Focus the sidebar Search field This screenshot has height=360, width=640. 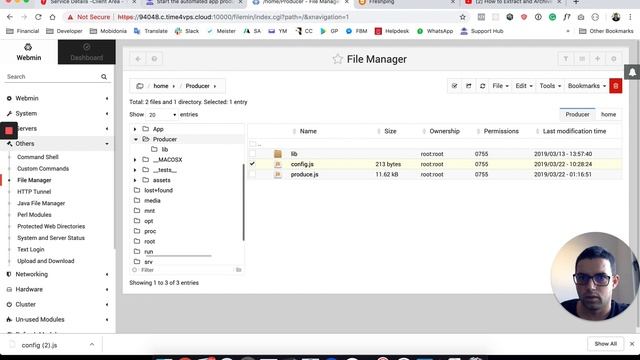(x=52, y=77)
